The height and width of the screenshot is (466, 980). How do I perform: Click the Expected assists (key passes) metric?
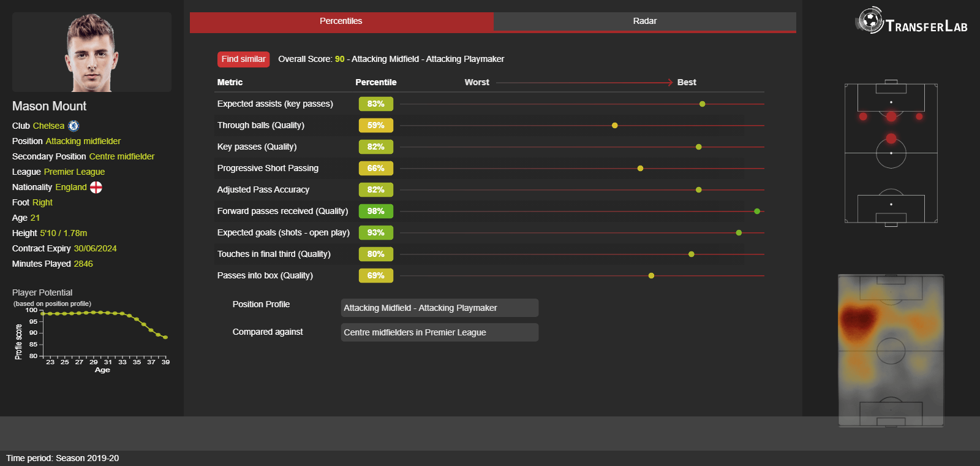(275, 104)
